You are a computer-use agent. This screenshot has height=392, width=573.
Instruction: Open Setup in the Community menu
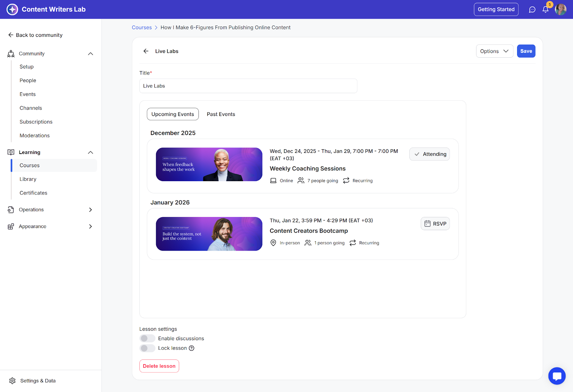(27, 67)
